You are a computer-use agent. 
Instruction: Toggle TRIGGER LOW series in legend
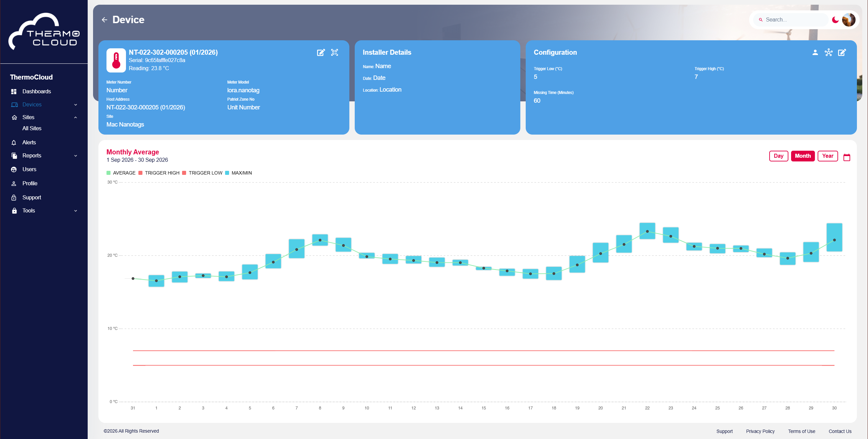click(202, 173)
